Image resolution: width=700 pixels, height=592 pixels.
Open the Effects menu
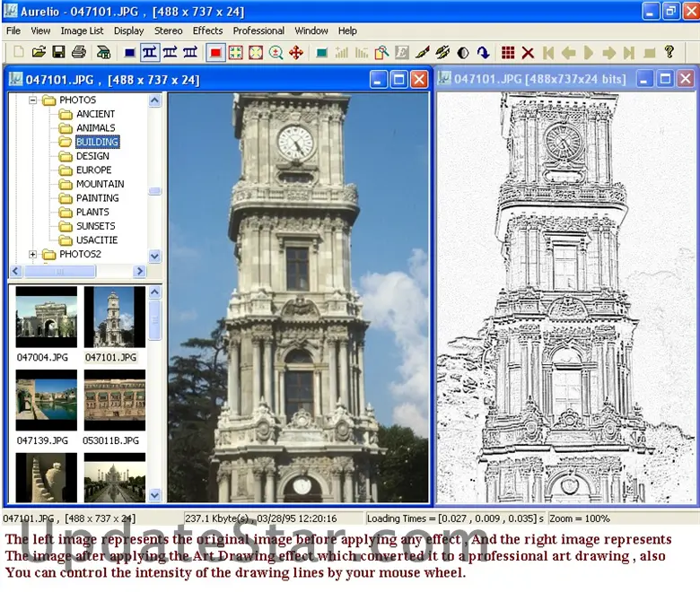(207, 30)
